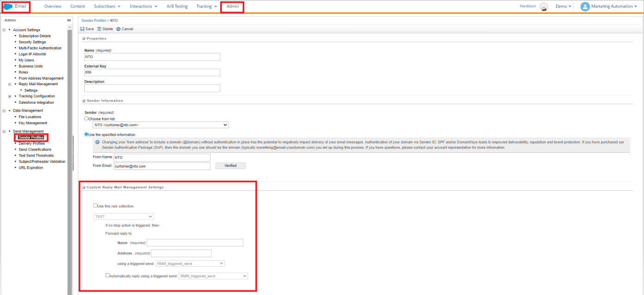Viewport: 644px width, 295px height.
Task: Click the Save disk icon
Action: coord(82,29)
